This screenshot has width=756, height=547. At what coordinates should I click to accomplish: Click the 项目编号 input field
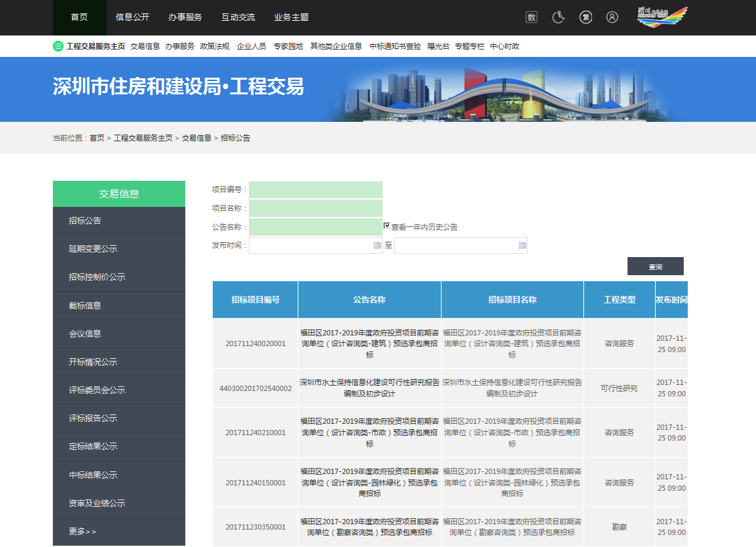316,189
